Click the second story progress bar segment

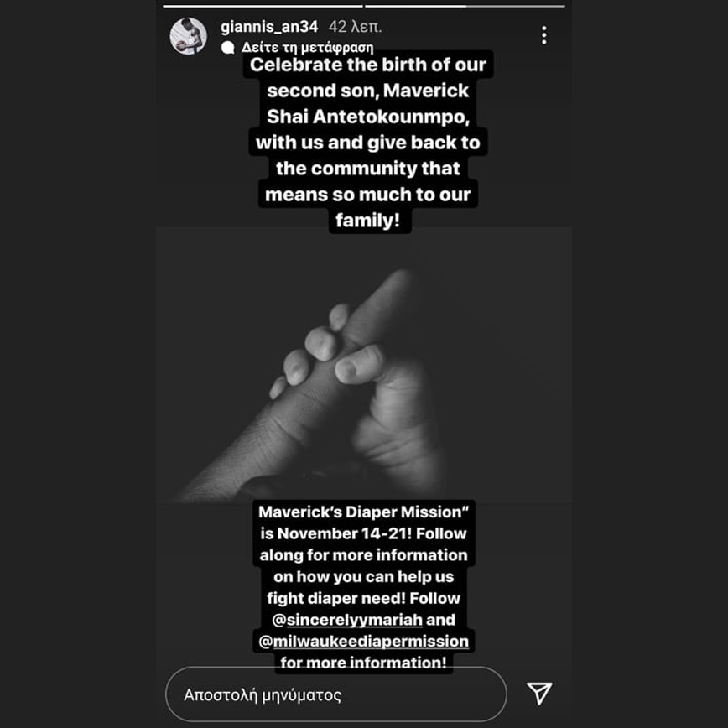point(465,6)
